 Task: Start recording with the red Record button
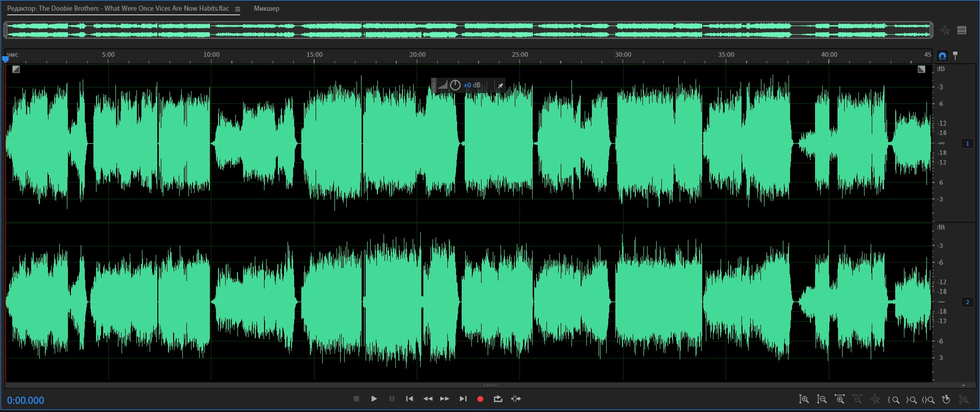[x=480, y=399]
